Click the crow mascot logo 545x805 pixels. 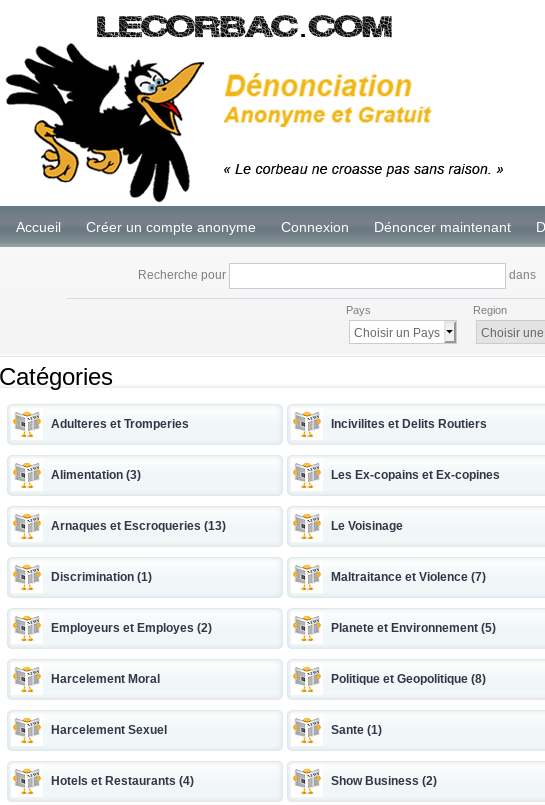tap(105, 122)
